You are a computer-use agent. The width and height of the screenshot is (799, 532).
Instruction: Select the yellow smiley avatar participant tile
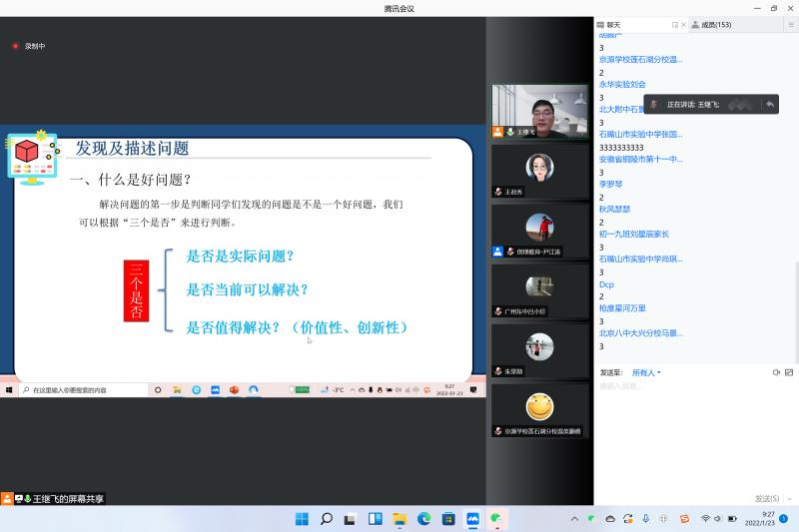coord(539,407)
